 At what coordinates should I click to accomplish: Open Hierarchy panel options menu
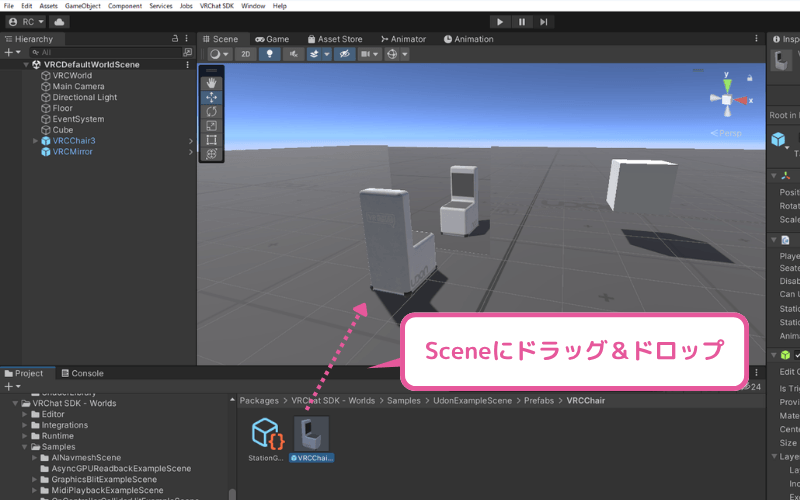pos(187,39)
